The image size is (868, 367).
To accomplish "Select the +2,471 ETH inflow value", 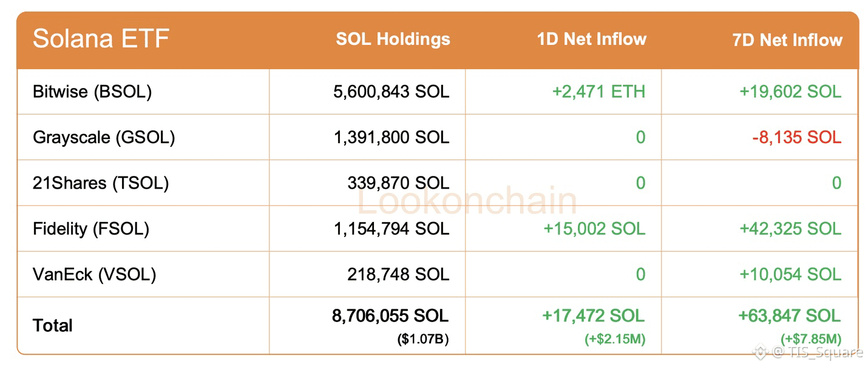I will (x=598, y=92).
